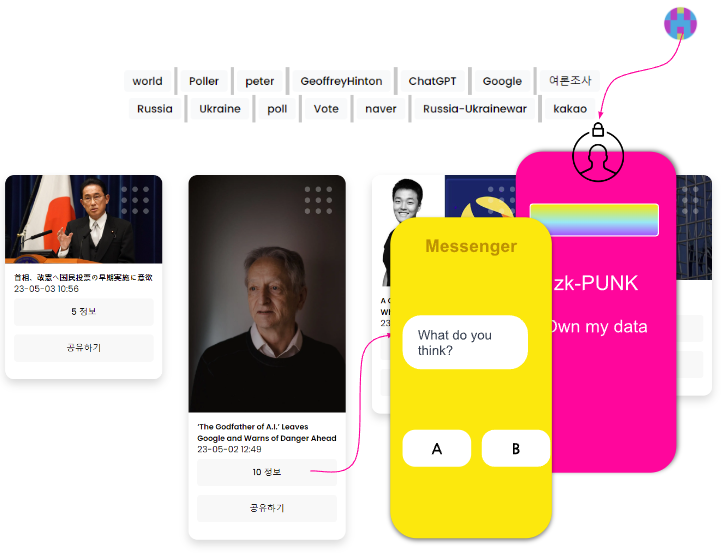Click 공유하기 under the Godfather of A.I. article
723x557 pixels.
point(267,508)
